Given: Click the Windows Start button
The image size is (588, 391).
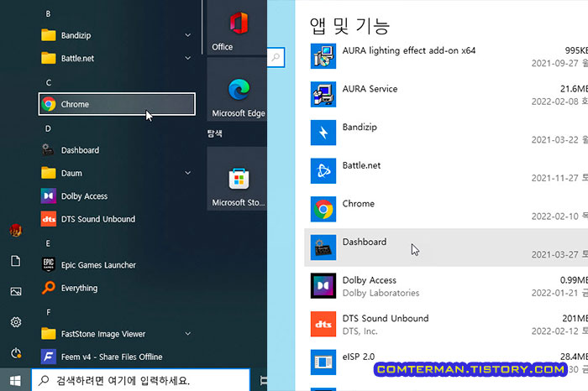Looking at the screenshot, I should coord(15,381).
